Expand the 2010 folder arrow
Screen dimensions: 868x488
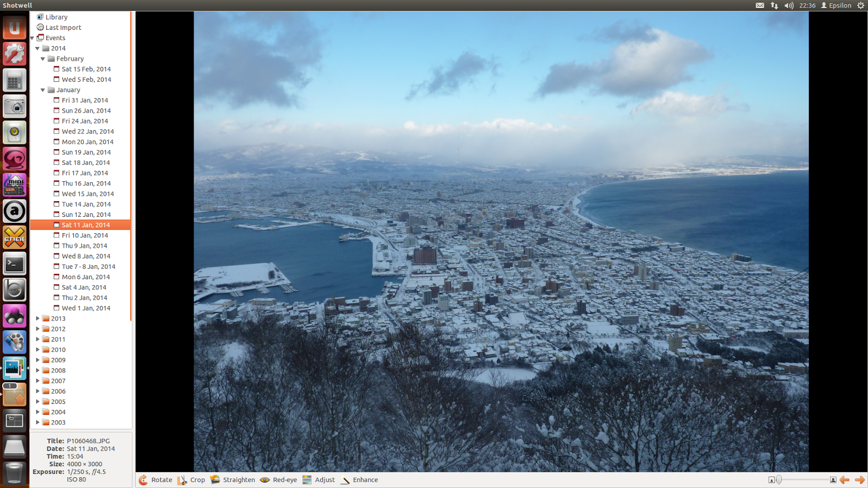pos(37,350)
